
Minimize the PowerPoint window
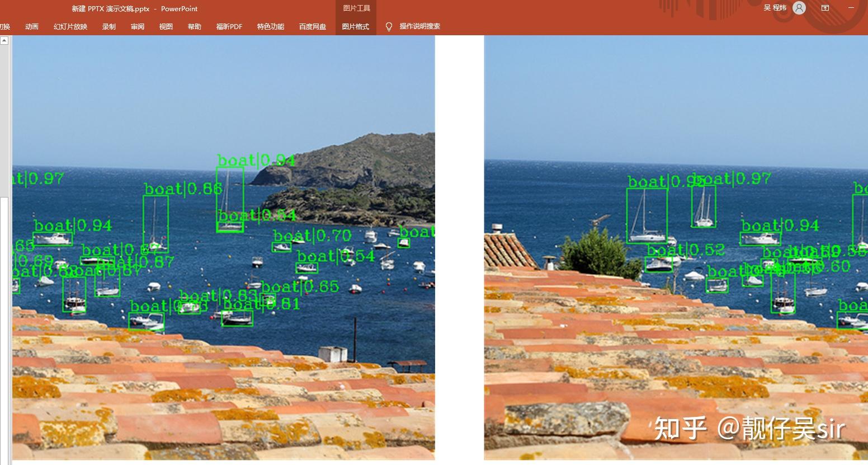coord(851,8)
